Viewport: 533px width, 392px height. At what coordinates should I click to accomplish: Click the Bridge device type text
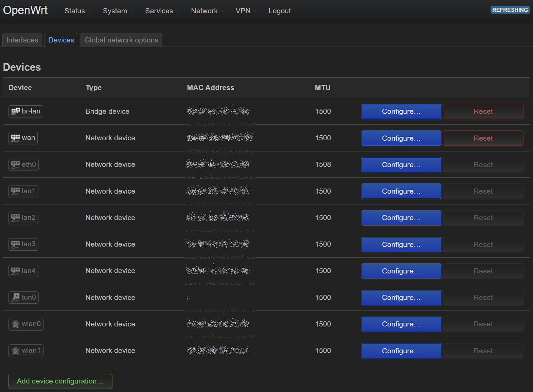107,111
